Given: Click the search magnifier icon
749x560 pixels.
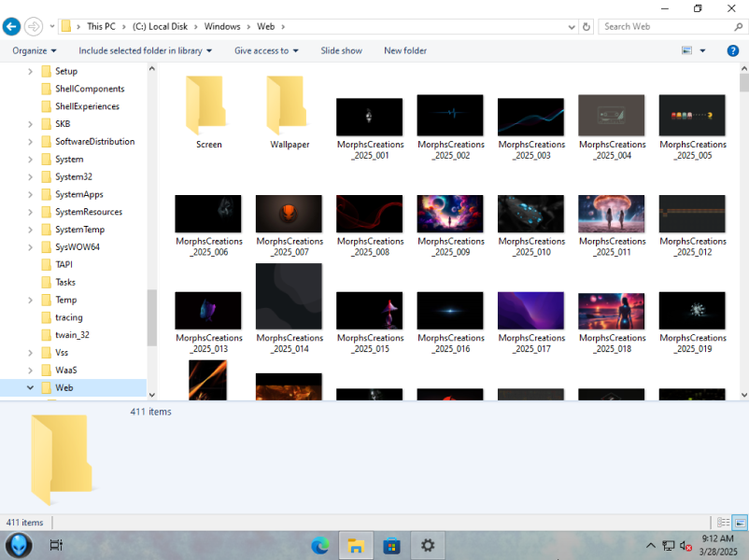Looking at the screenshot, I should tap(739, 27).
